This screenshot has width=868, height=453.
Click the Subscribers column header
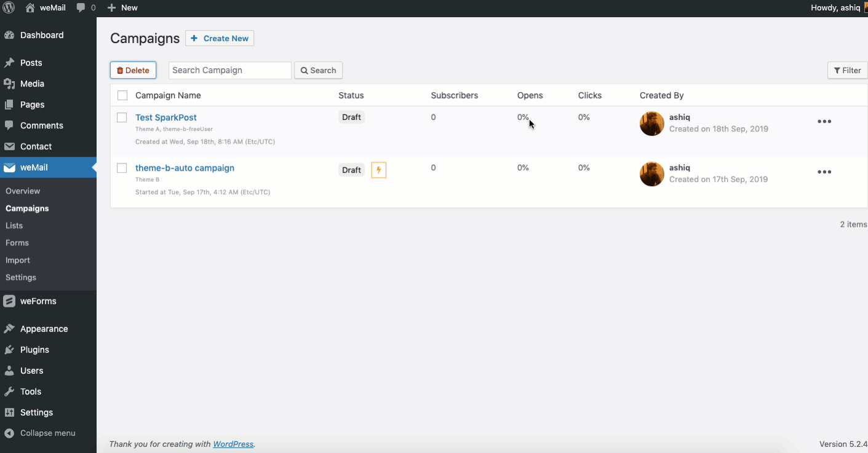tap(455, 95)
